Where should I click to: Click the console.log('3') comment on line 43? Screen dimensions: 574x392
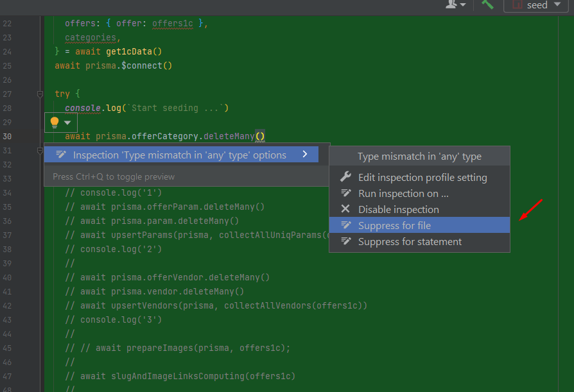pos(114,320)
